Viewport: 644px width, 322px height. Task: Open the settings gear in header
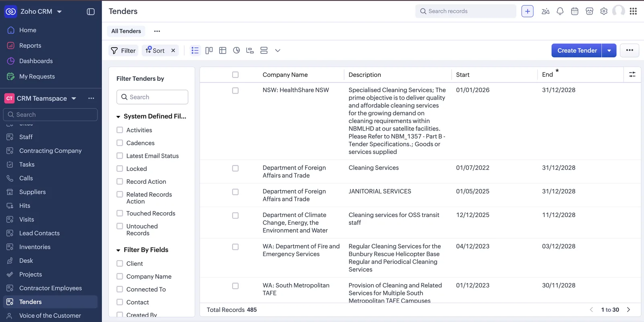pos(604,11)
